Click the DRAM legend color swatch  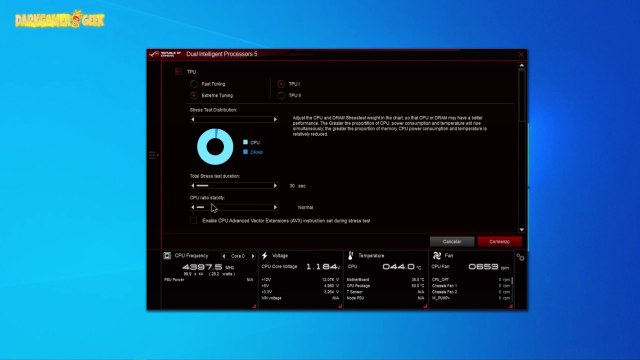pyautogui.click(x=245, y=152)
